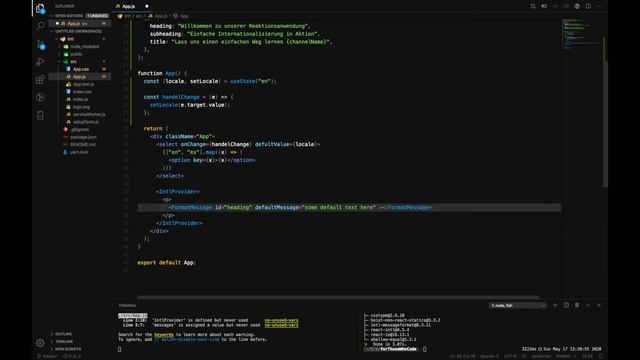Click the '1 UNSAVED' badge
This screenshot has width=640, height=360.
pyautogui.click(x=97, y=16)
